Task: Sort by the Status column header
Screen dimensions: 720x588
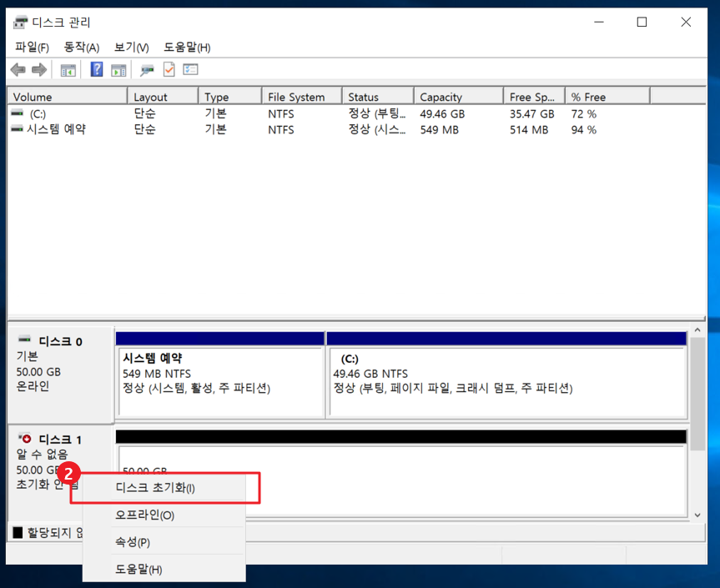Action: coord(378,97)
